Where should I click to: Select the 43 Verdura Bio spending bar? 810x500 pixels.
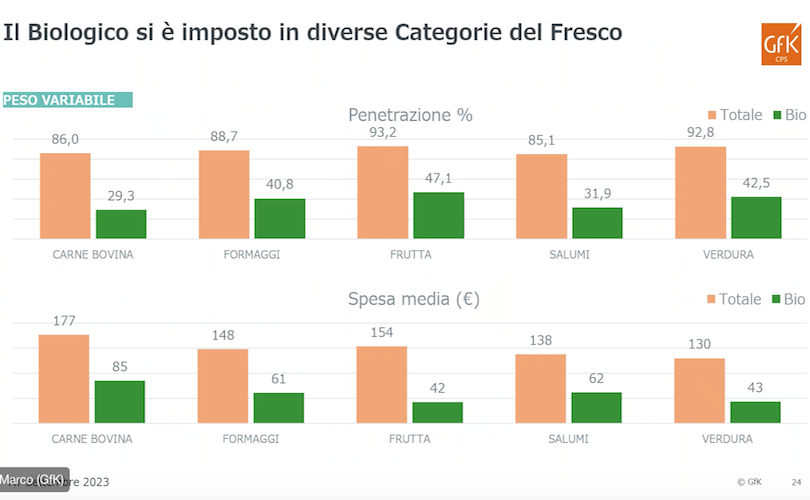[x=755, y=412]
